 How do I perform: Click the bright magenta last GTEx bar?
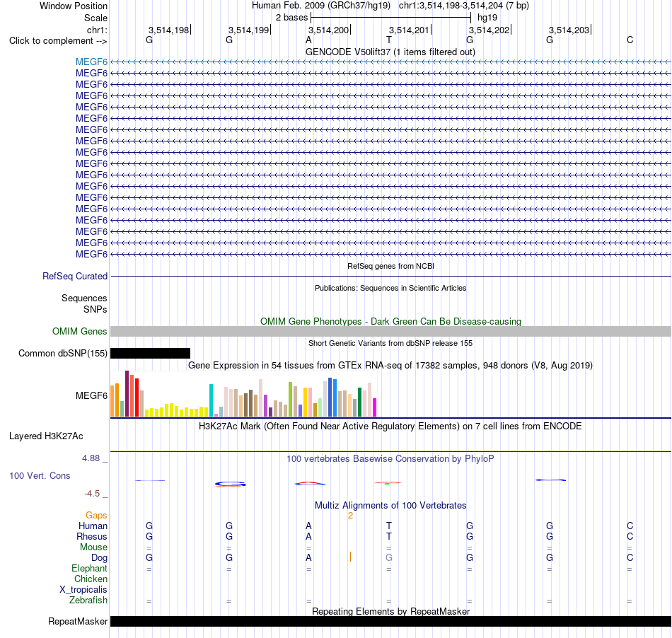pos(375,407)
